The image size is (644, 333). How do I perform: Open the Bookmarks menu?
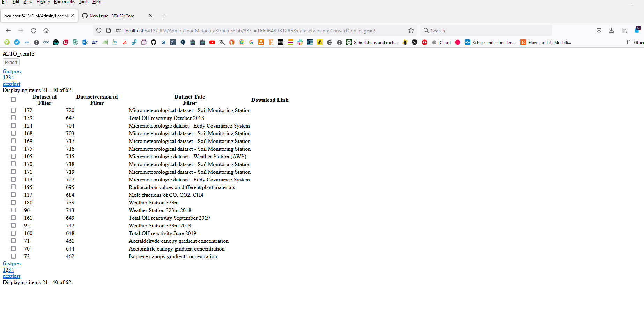point(64,2)
